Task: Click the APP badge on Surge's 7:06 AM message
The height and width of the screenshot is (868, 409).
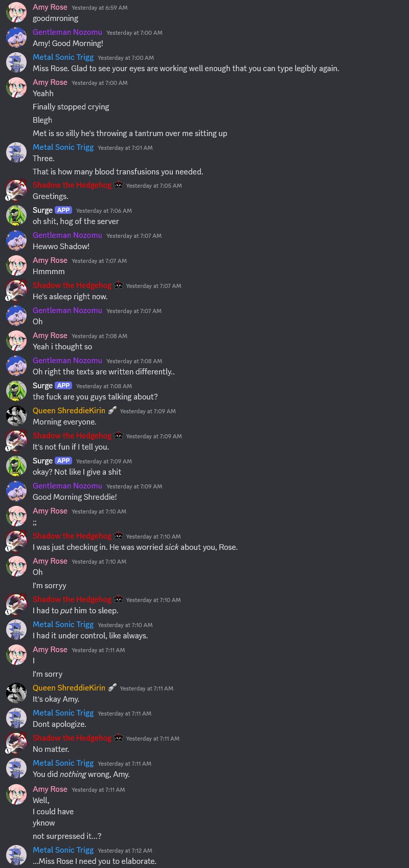Action: (x=63, y=210)
